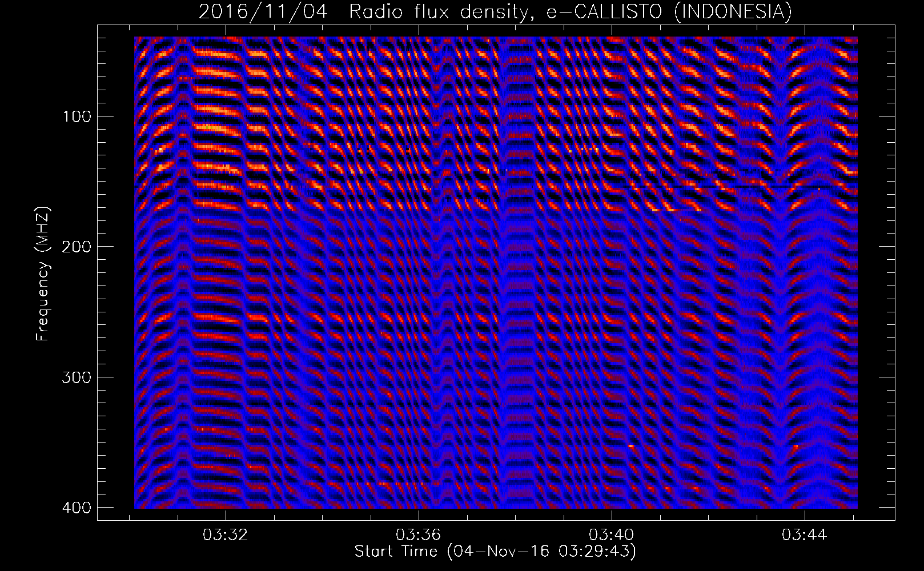This screenshot has height=571, width=924.
Task: Click the 03:44 time tick label
Action: click(805, 535)
